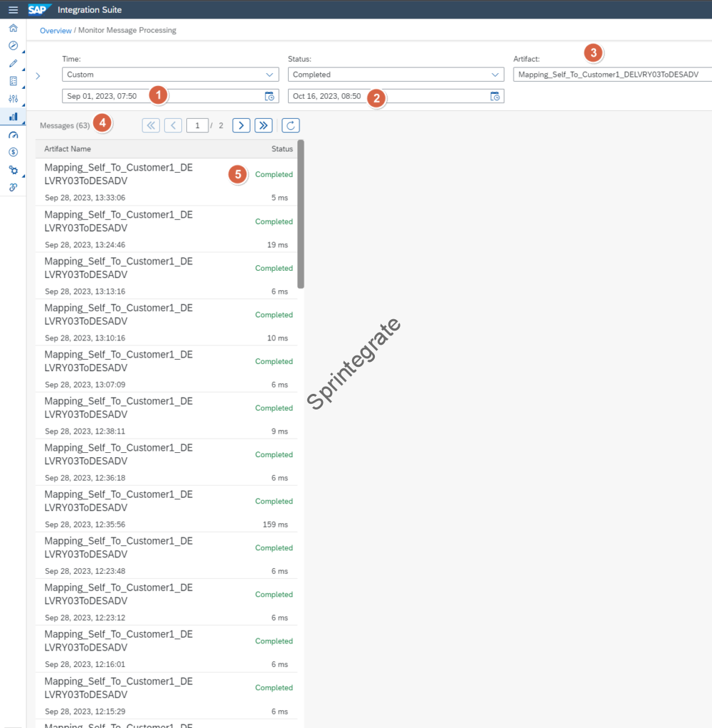Screen dimensions: 712x728
Task: Open the Discover compass icon in sidebar
Action: [x=13, y=45]
